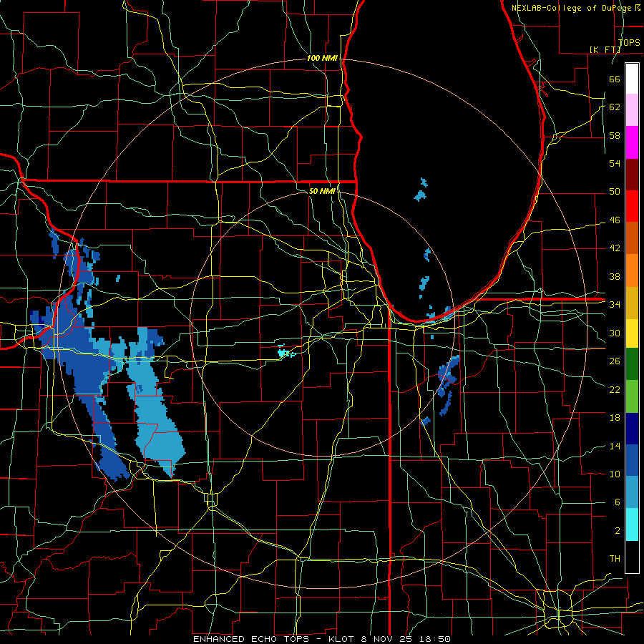Click the light pink legend swatch

click(632, 110)
